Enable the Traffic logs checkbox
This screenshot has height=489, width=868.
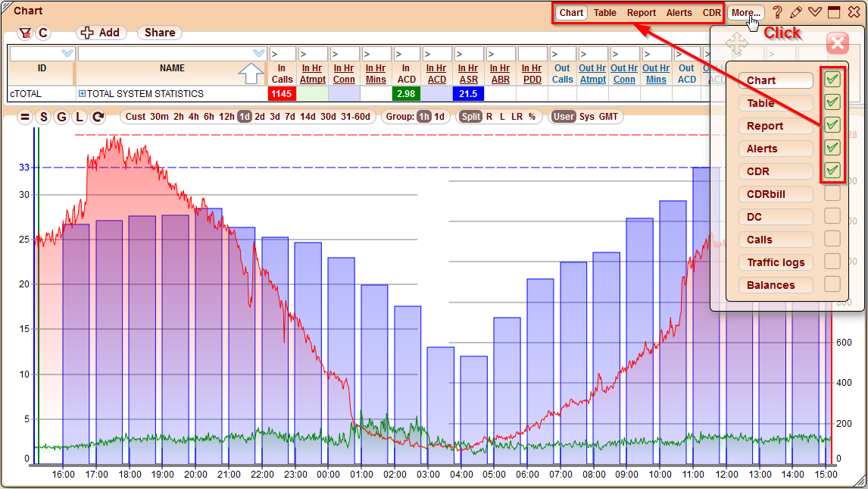832,262
